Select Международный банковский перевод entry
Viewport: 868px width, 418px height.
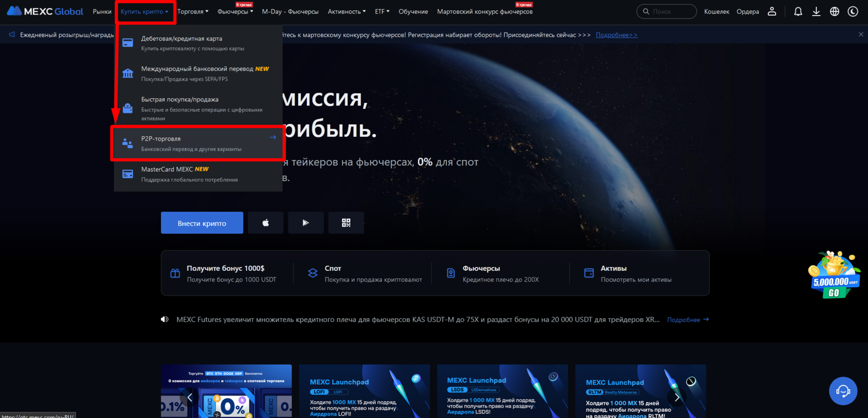(198, 73)
